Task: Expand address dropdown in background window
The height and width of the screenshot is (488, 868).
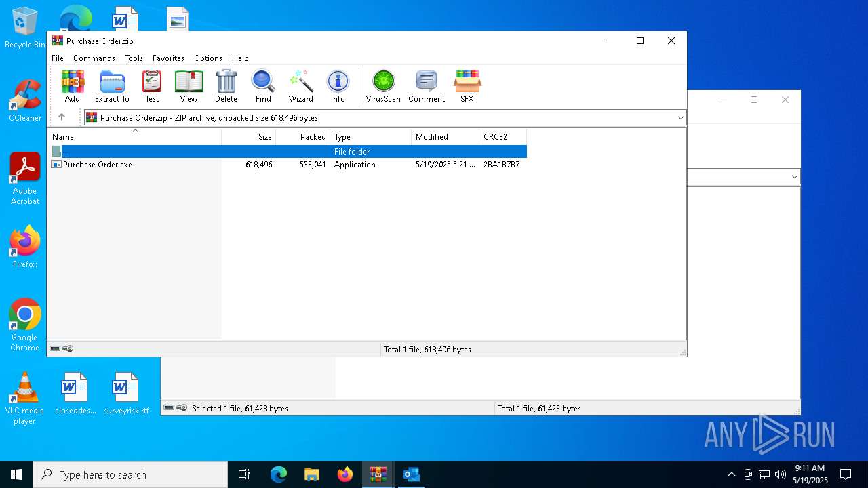Action: point(794,177)
